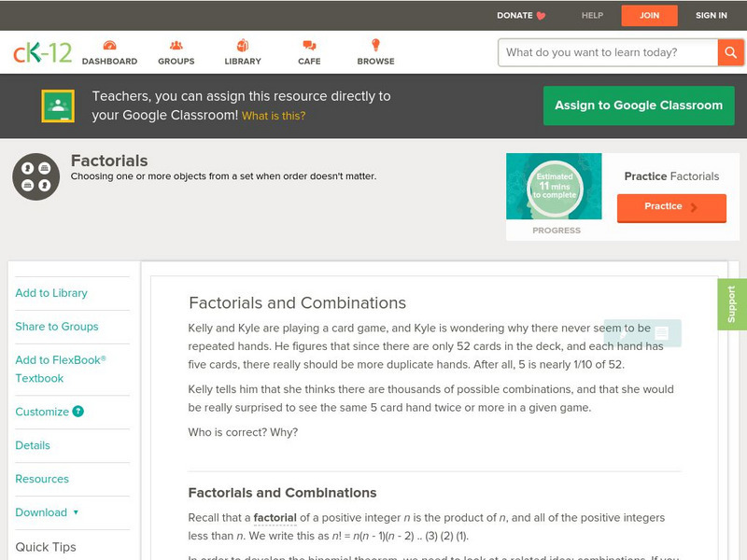Viewport: 747px width, 560px height.
Task: Open the green Support side tab
Action: [732, 304]
